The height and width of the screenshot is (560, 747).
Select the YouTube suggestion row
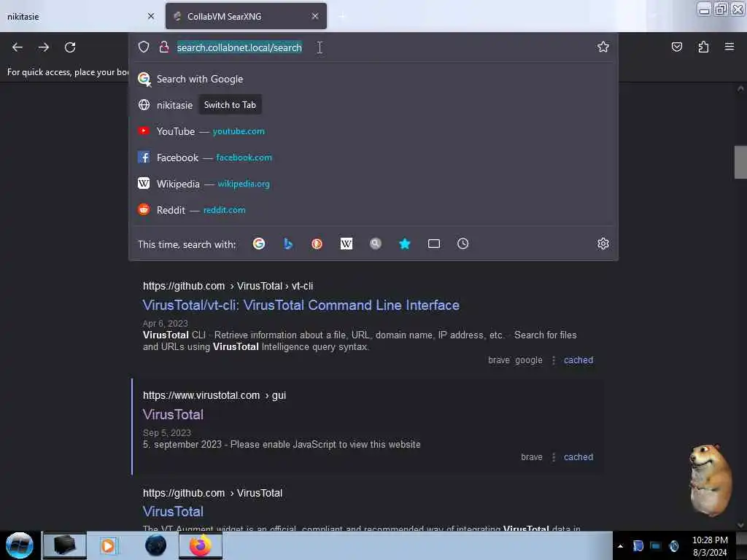pos(373,131)
